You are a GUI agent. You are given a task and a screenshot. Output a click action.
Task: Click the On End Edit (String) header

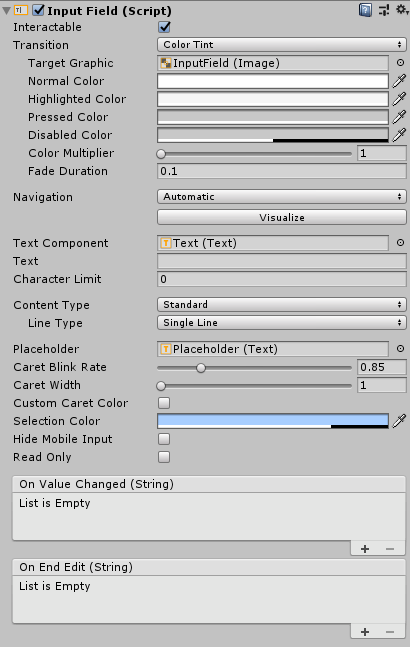point(209,567)
